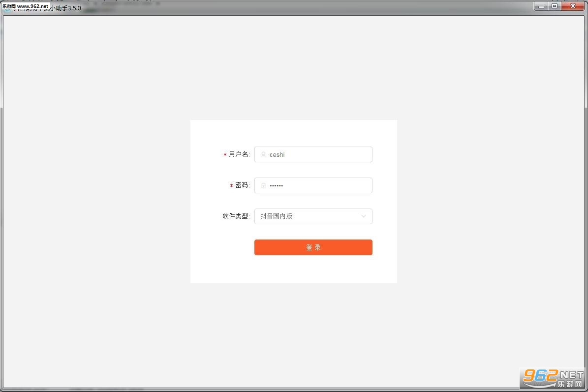Click the 密码 label
Viewport: 588px width, 392px height.
[242, 185]
